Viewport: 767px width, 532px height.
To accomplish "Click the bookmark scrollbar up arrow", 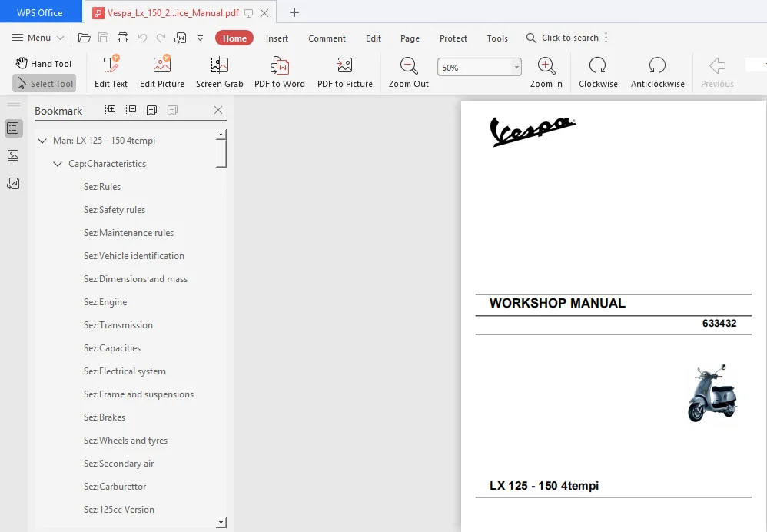I will pyautogui.click(x=221, y=134).
